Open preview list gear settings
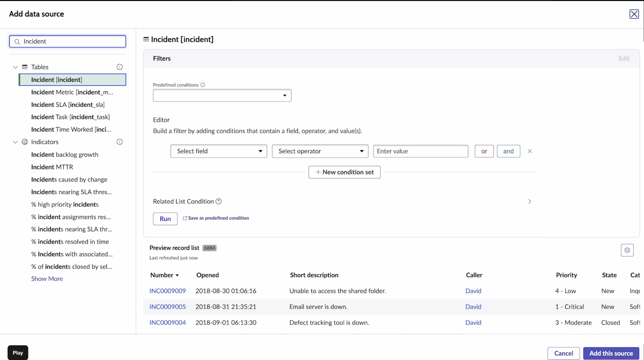Viewport: 644px width, 360px height. [x=627, y=250]
